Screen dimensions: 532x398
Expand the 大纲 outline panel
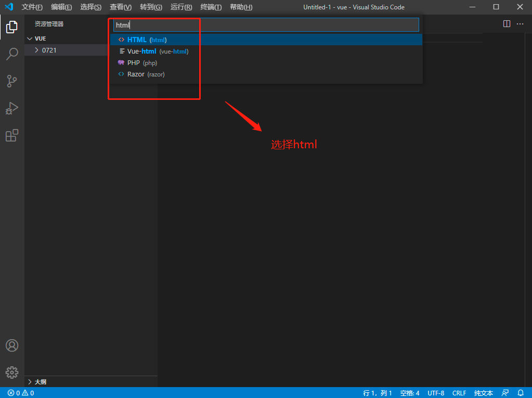pyautogui.click(x=91, y=382)
